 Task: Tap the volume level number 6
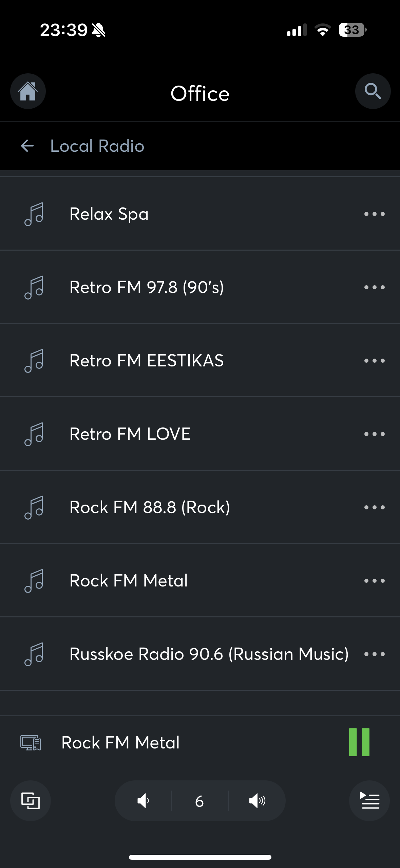tap(199, 801)
